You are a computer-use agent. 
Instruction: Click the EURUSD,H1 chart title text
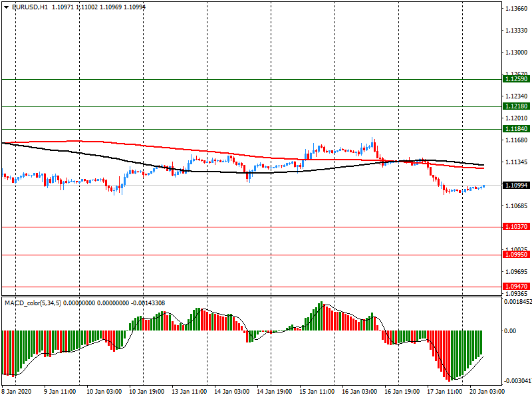pyautogui.click(x=30, y=7)
